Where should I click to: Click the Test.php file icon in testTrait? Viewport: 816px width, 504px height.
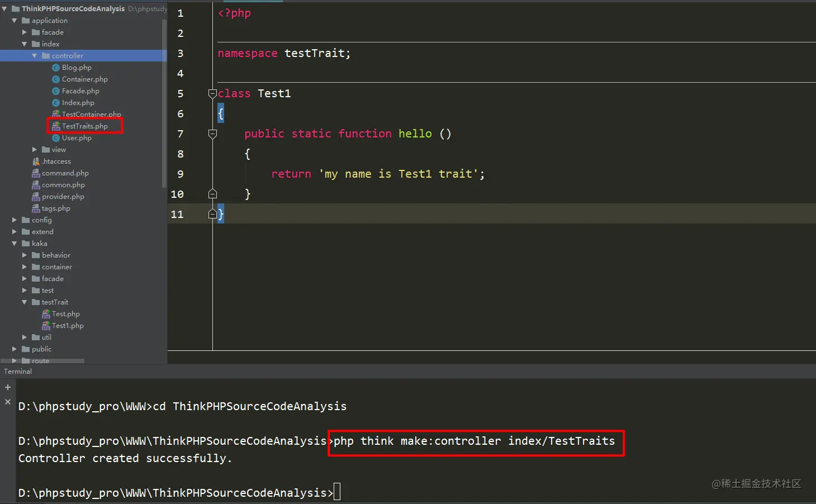46,314
